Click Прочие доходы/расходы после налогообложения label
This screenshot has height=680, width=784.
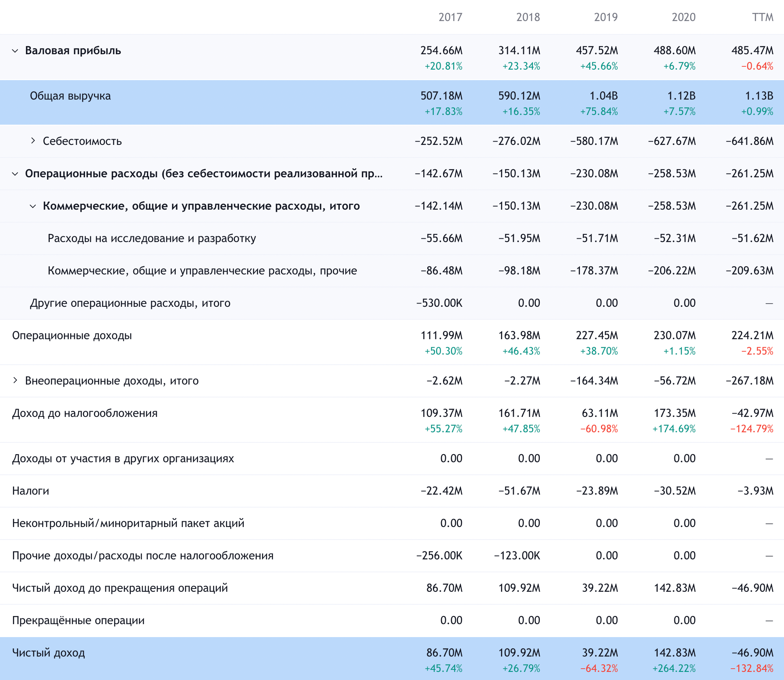pos(143,556)
